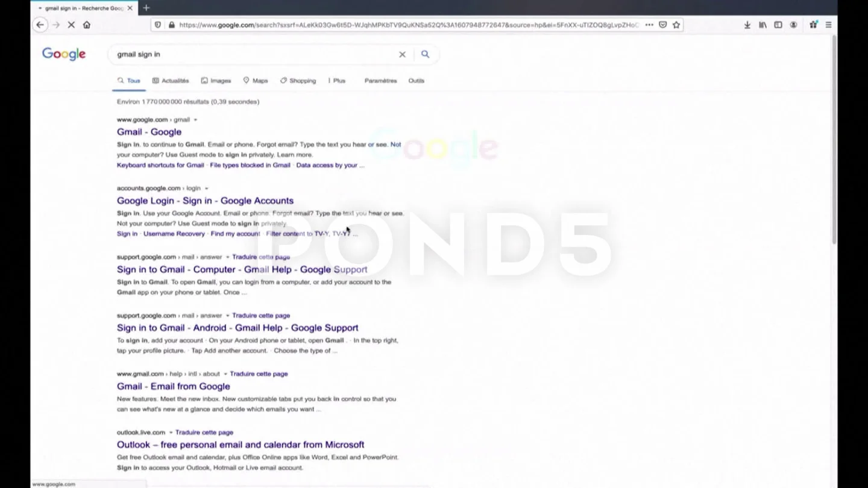Viewport: 868px width, 488px height.
Task: Open the Plus more-options search menu
Action: point(337,81)
